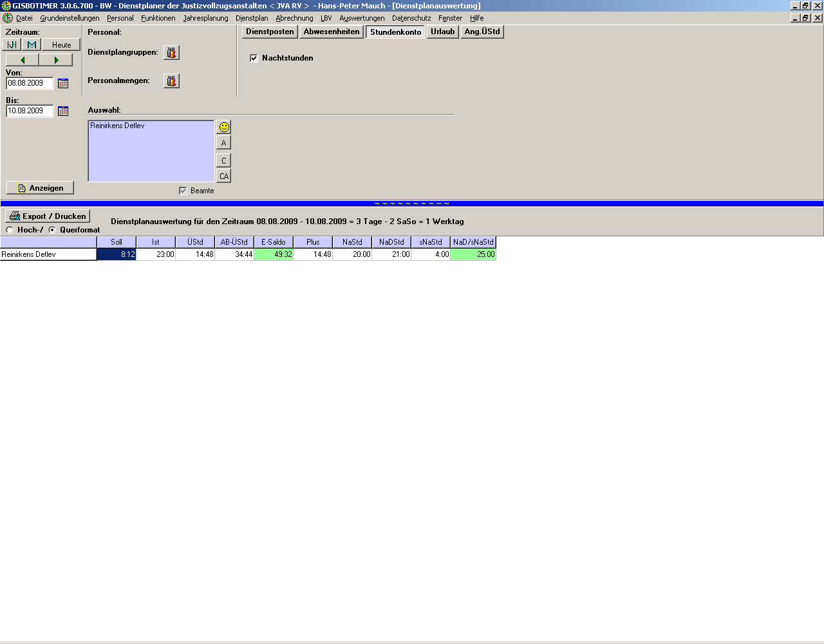The image size is (824, 644).
Task: Open the Dienstplangruppen selection icon
Action: 171,53
